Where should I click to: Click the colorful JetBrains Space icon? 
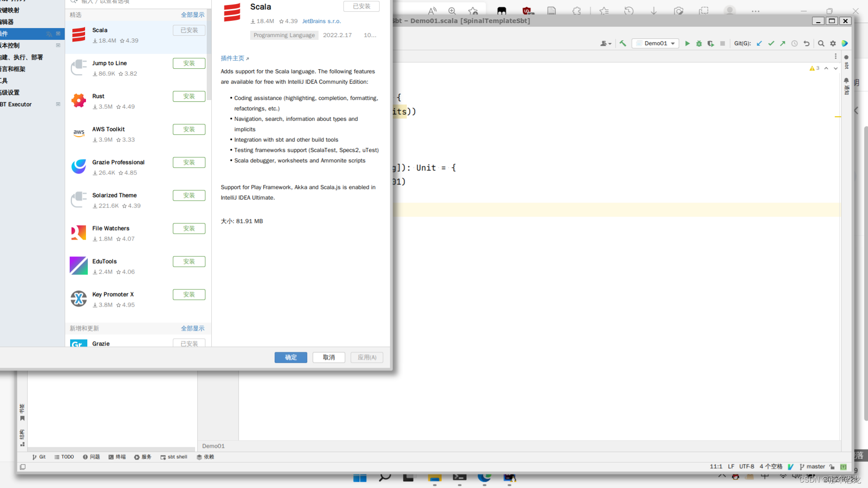point(844,43)
